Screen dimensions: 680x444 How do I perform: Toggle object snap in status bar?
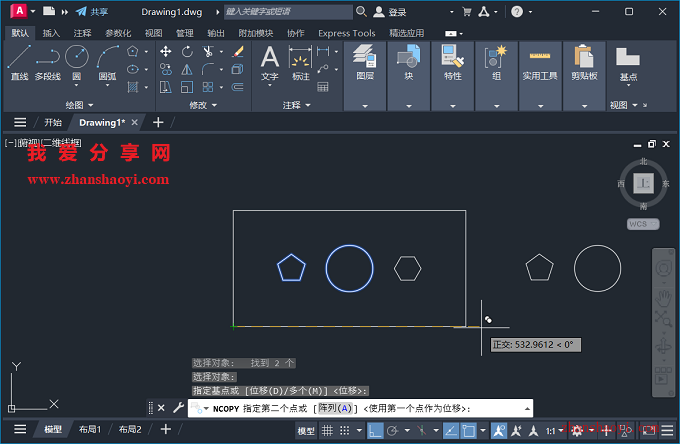[x=468, y=431]
